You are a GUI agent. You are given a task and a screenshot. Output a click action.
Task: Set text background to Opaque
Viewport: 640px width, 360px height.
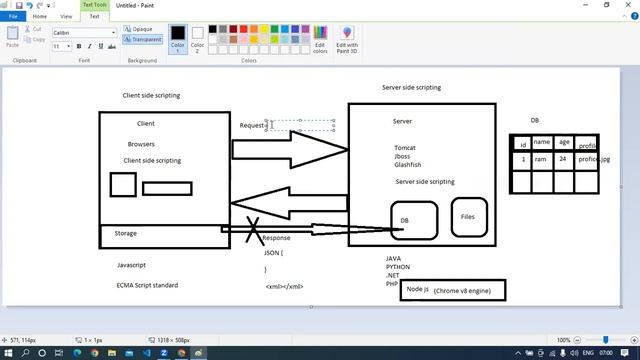coord(138,29)
